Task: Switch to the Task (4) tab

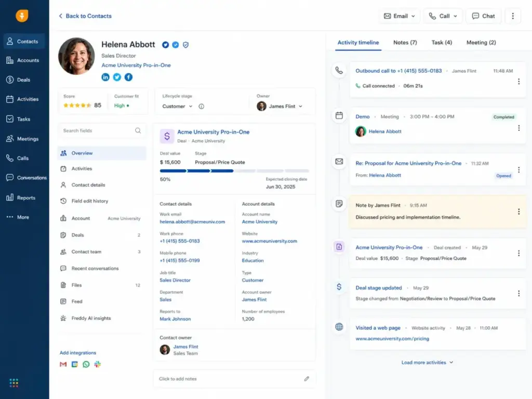Action: (x=442, y=43)
